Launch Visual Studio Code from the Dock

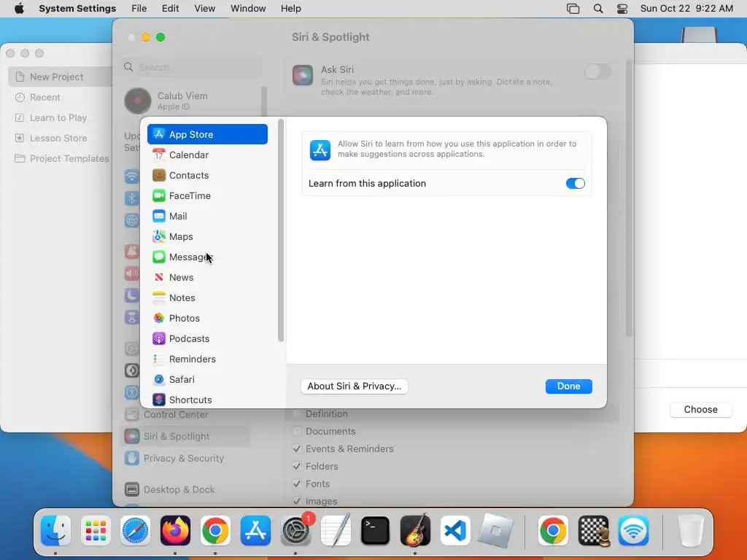coord(455,531)
